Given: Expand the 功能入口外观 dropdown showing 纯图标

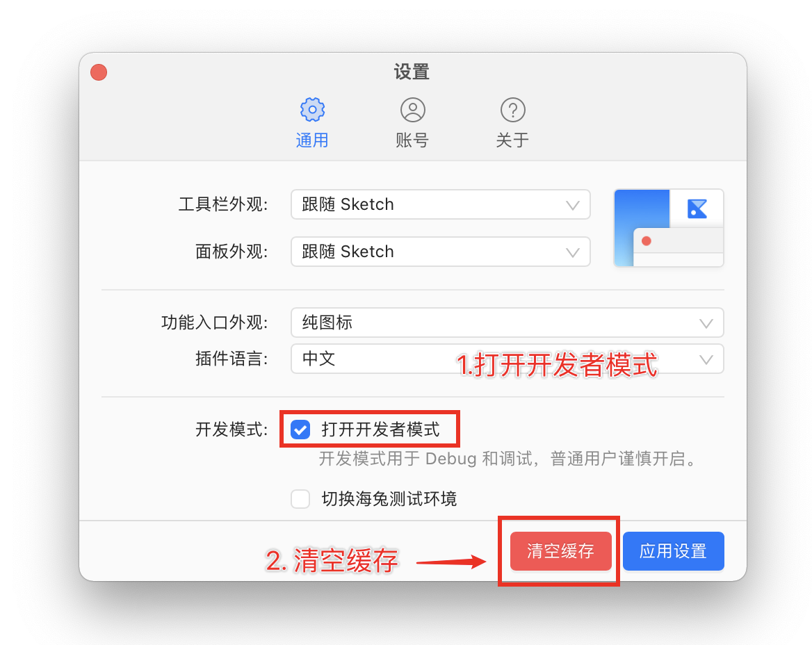Looking at the screenshot, I should pyautogui.click(x=507, y=322).
